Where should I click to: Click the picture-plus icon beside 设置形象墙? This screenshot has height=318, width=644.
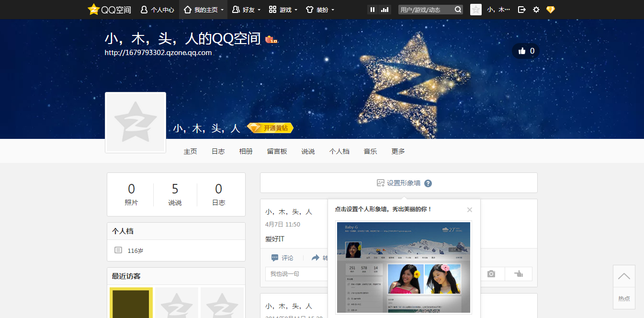point(381,183)
